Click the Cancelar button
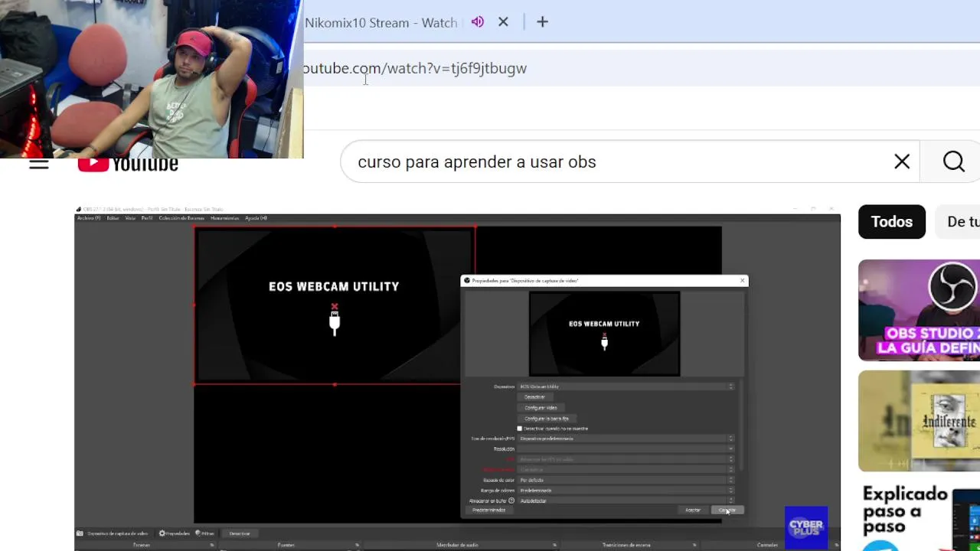980x551 pixels. pos(727,510)
